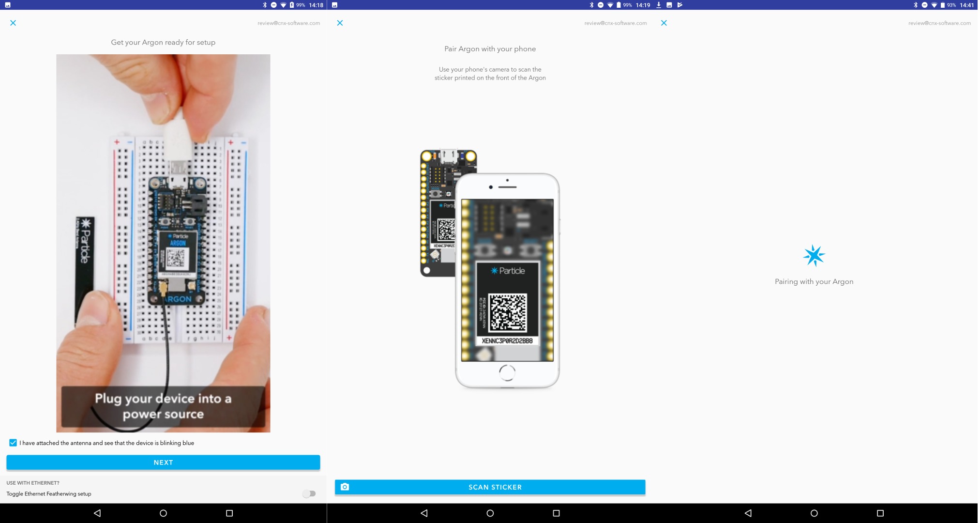Viewport: 980px width, 523px height.
Task: Tap recent apps button on pairing sticker screen
Action: pos(556,513)
